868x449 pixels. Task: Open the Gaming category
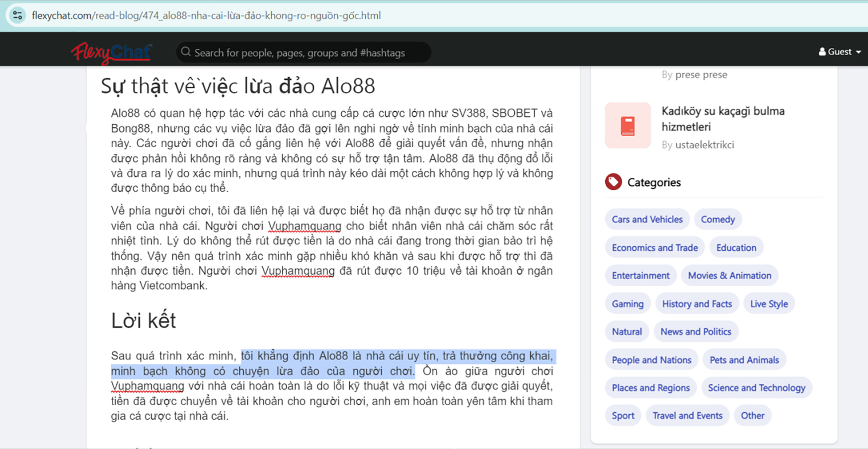pyautogui.click(x=628, y=304)
